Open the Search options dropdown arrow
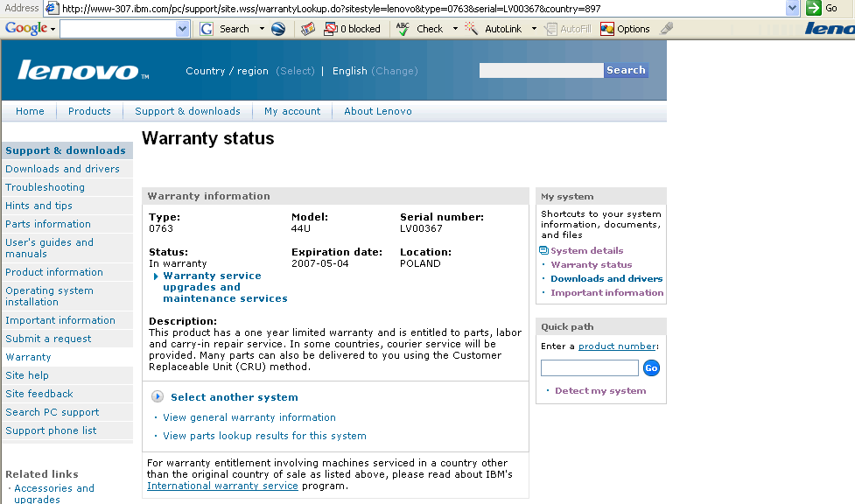Image resolution: width=855 pixels, height=504 pixels. coord(262,29)
